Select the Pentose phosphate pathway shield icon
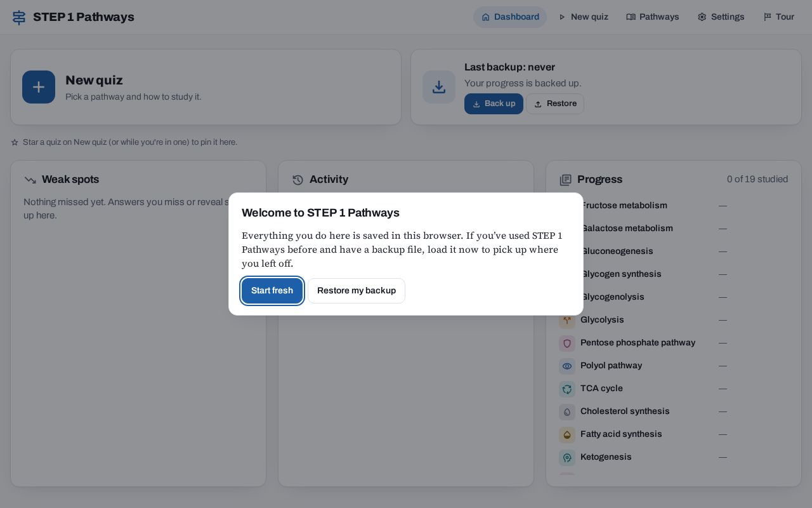This screenshot has height=508, width=812. click(567, 343)
